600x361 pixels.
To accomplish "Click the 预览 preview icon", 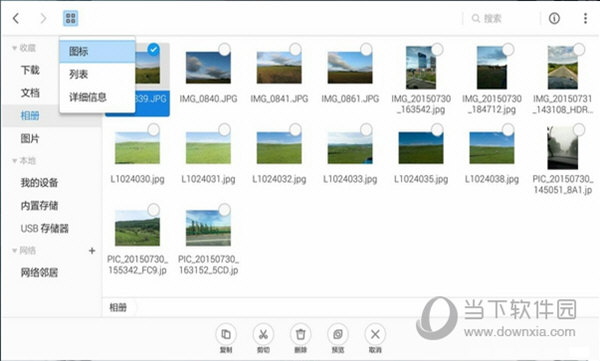I will click(x=338, y=335).
